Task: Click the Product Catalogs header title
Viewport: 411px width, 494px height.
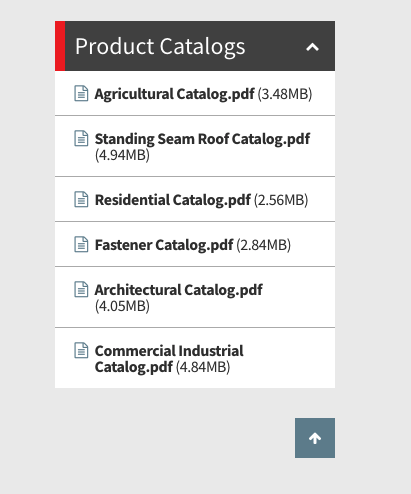Action: pos(160,46)
